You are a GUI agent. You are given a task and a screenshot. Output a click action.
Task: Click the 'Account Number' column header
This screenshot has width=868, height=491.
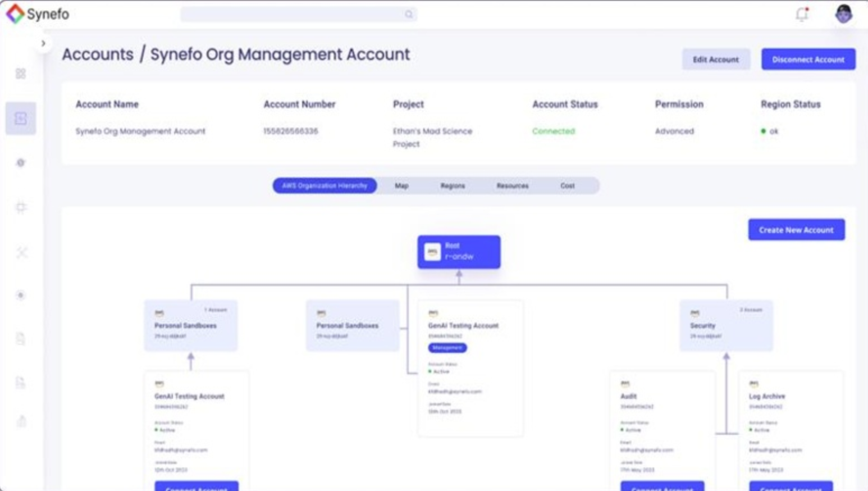coord(299,104)
